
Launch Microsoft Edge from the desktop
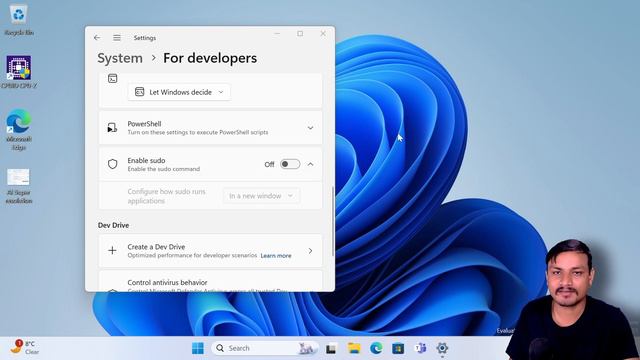(19, 129)
